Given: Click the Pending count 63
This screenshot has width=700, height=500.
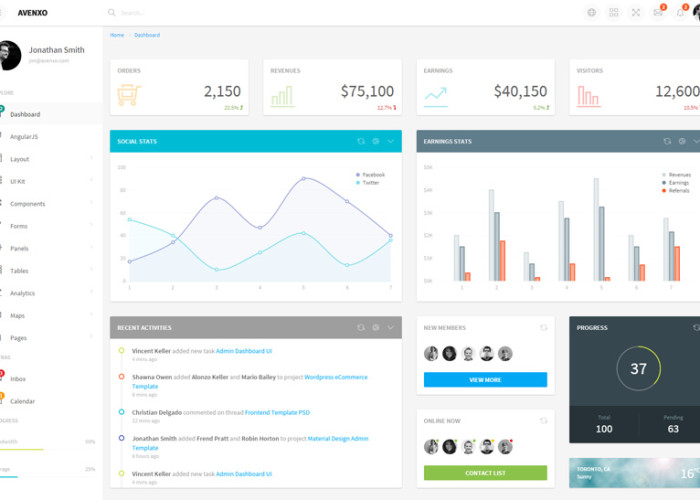Looking at the screenshot, I should 673,429.
